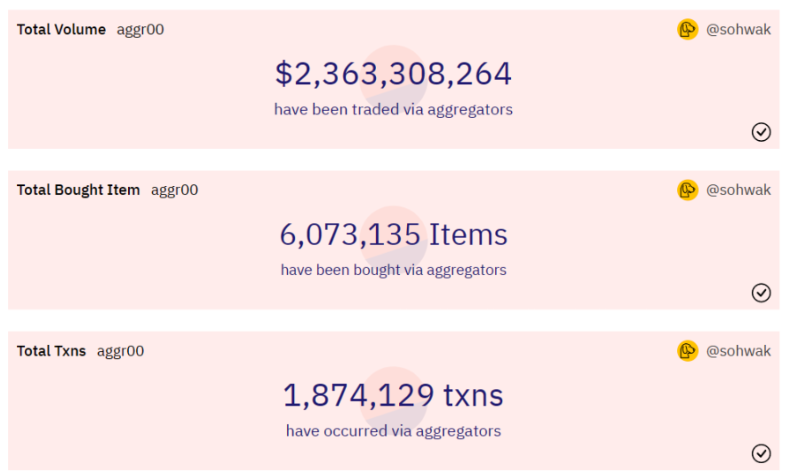Image resolution: width=785 pixels, height=476 pixels.
Task: Click 'have been traded via aggregators' text
Action: [x=393, y=109]
